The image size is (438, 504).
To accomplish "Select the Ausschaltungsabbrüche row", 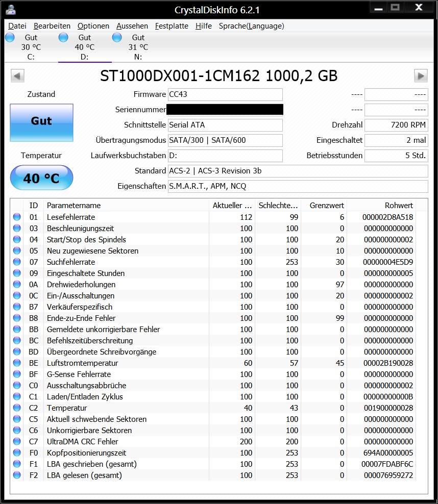I will 213,385.
